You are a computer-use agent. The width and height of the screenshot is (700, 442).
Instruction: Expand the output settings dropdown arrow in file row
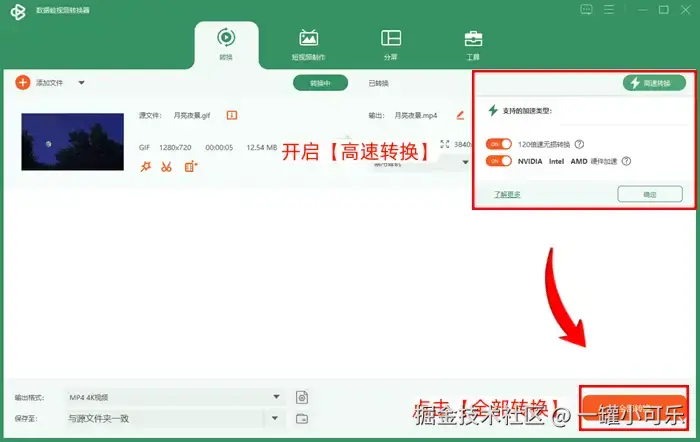465,162
